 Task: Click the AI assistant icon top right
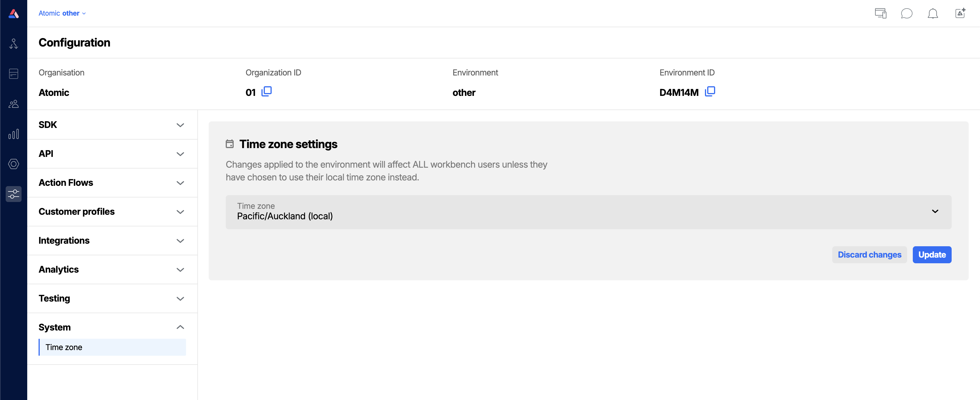click(x=960, y=13)
